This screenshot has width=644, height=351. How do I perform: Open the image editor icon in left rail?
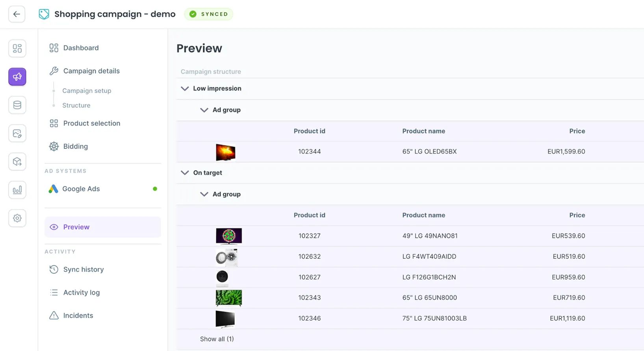click(17, 134)
